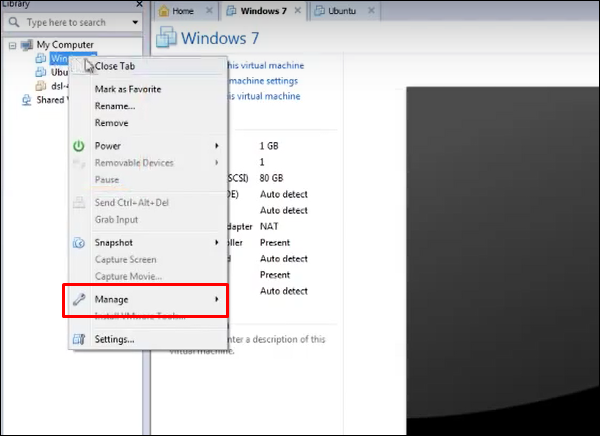Expand the Manage submenu arrow

coord(216,299)
